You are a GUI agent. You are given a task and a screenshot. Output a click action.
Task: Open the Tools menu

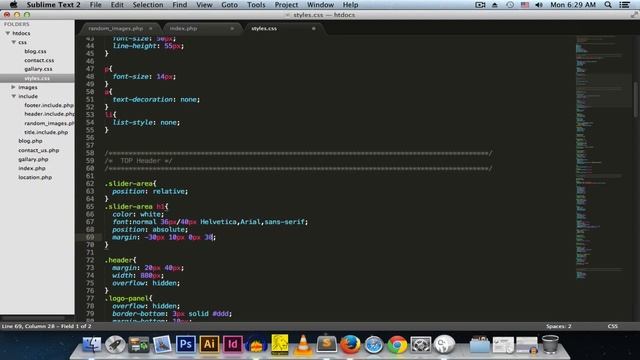coord(256,5)
